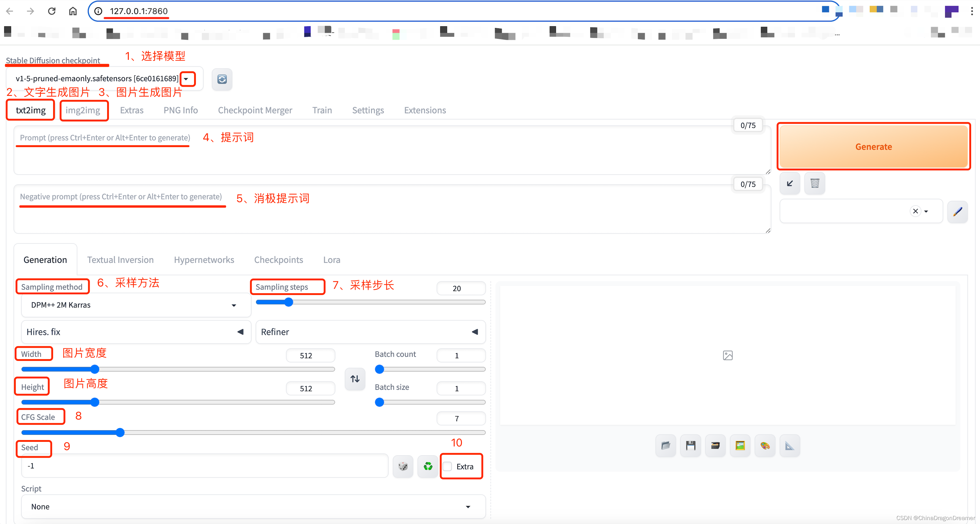Viewport: 980px width, 524px height.
Task: Open the Settings tab
Action: [368, 110]
